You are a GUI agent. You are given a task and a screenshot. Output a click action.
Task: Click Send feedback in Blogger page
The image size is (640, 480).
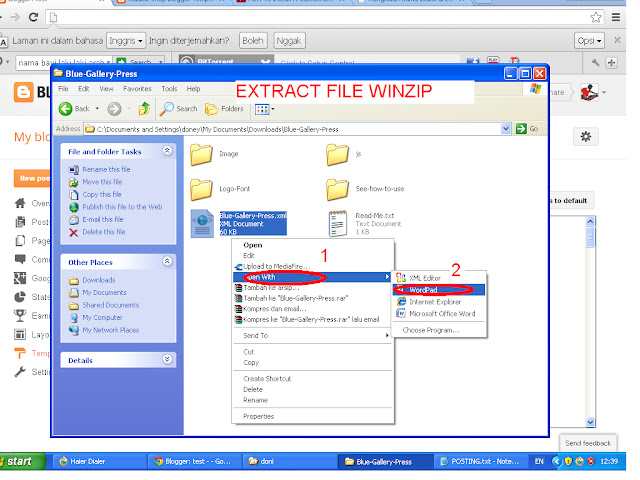pyautogui.click(x=588, y=443)
